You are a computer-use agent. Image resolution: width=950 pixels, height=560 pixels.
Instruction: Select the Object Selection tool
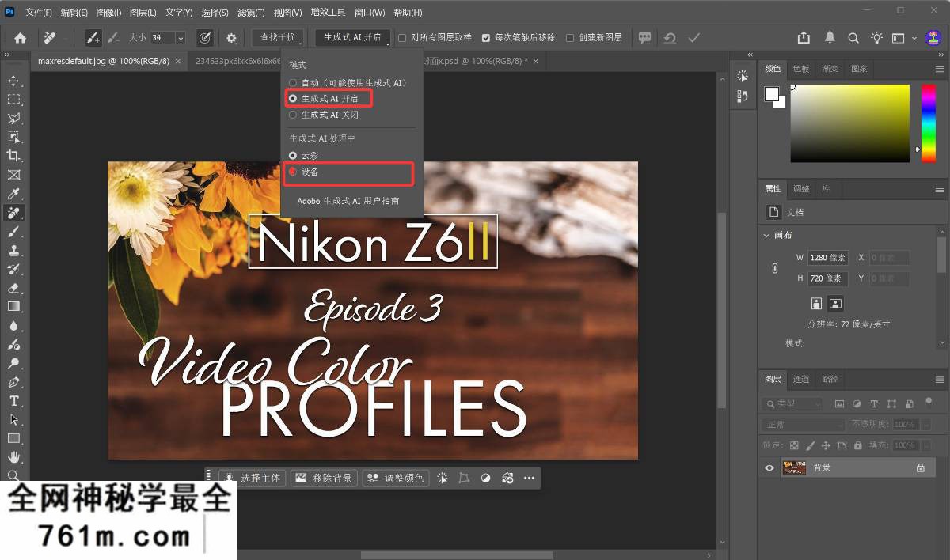tap(13, 138)
